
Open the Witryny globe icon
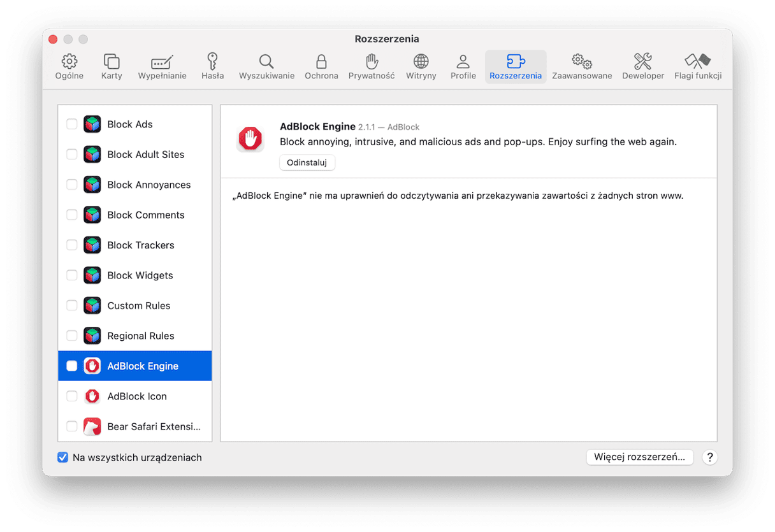(421, 62)
